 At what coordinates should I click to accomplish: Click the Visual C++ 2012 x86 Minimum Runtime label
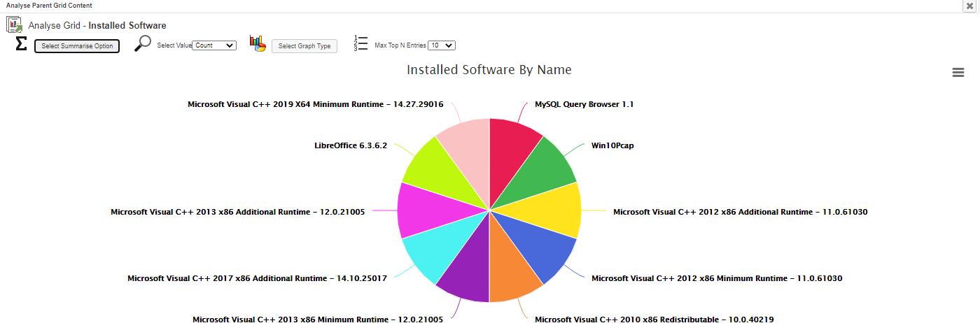tap(717, 278)
